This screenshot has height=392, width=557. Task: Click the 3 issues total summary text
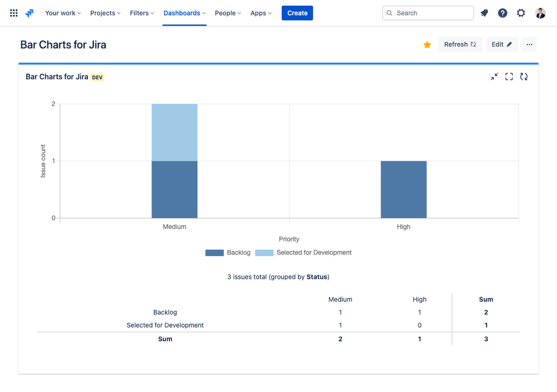tap(278, 277)
